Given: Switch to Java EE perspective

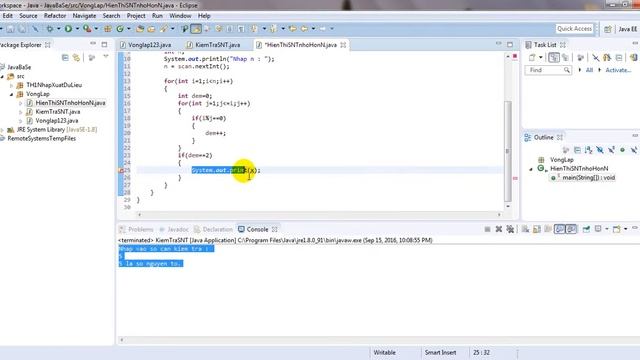Looking at the screenshot, I should click(627, 29).
